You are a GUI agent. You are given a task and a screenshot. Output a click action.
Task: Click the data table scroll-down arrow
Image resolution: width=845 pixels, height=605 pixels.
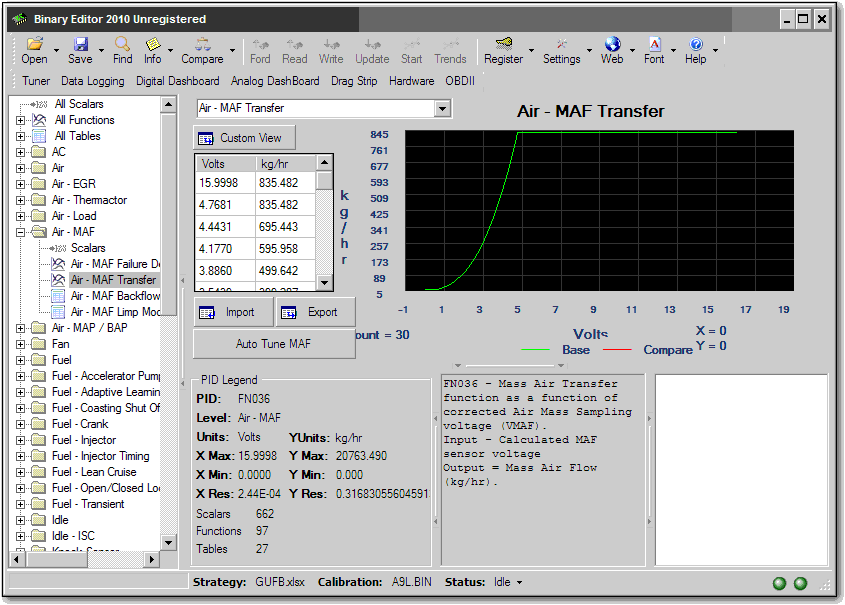click(324, 282)
